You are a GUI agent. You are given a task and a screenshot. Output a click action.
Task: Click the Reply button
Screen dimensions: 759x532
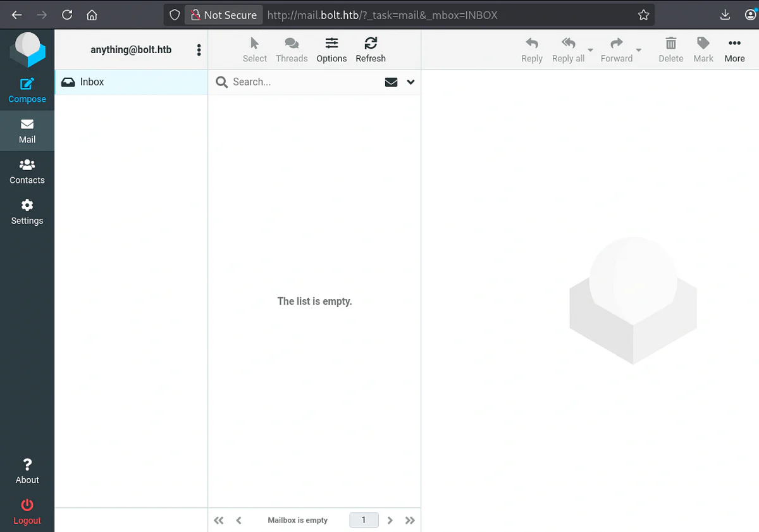tap(532, 50)
